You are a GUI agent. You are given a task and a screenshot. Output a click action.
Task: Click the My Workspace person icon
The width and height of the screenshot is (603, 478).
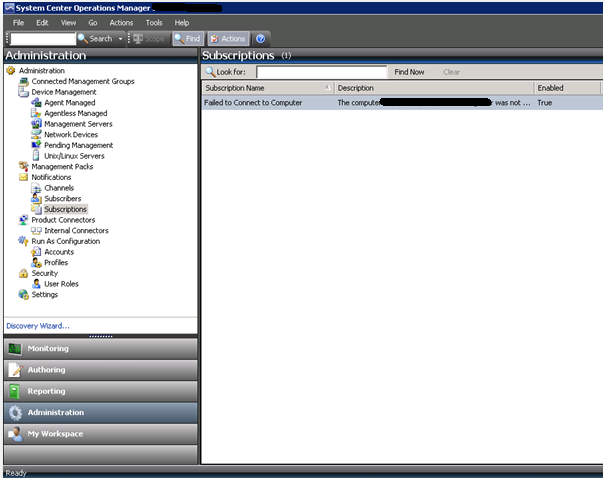click(x=15, y=434)
